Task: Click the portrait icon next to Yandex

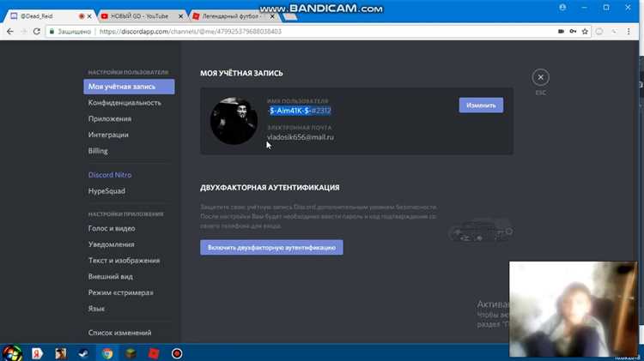Action: click(60, 353)
